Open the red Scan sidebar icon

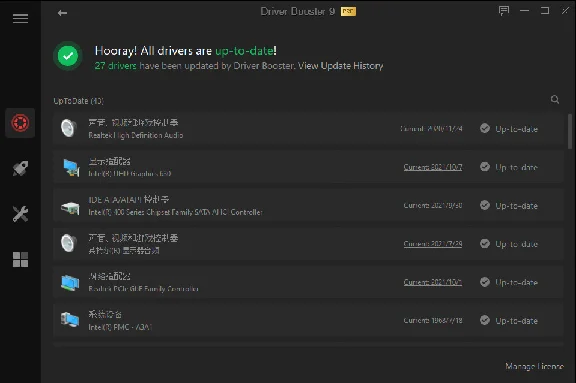point(20,123)
